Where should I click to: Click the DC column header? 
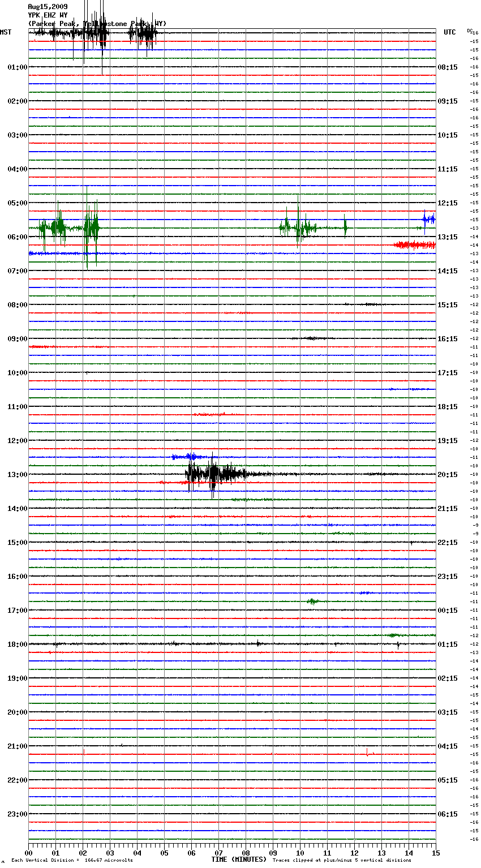(470, 30)
